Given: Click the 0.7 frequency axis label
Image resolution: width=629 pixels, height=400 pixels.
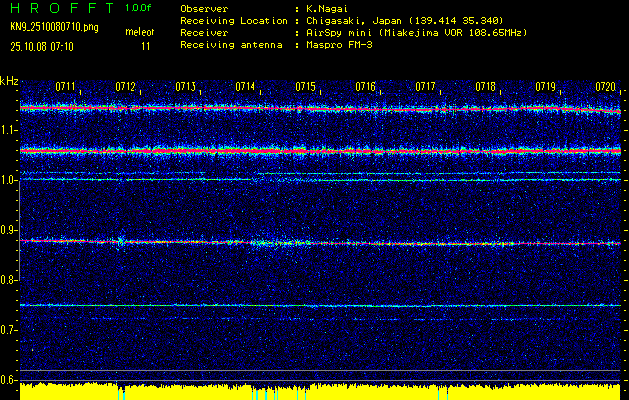Looking at the screenshot, I should [9, 329].
